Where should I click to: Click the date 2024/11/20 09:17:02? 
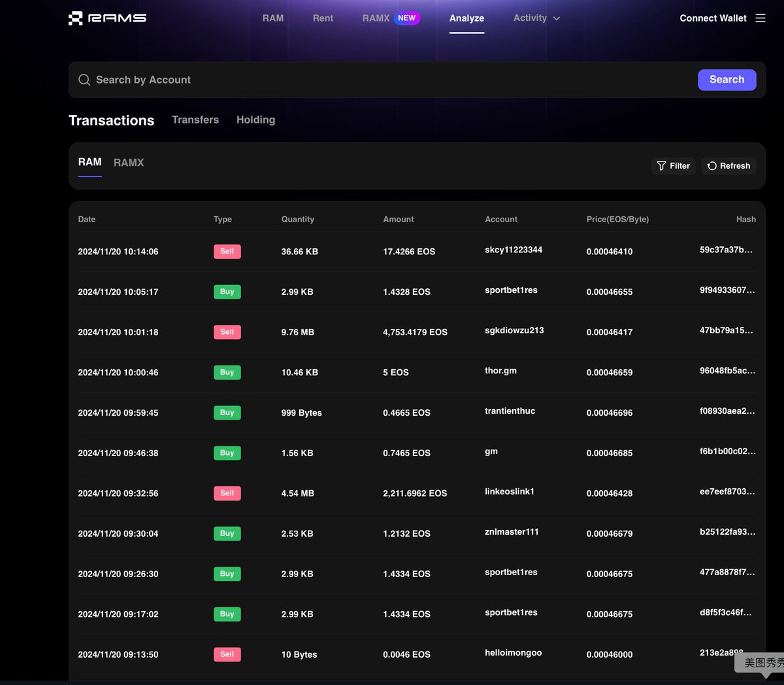pos(118,614)
